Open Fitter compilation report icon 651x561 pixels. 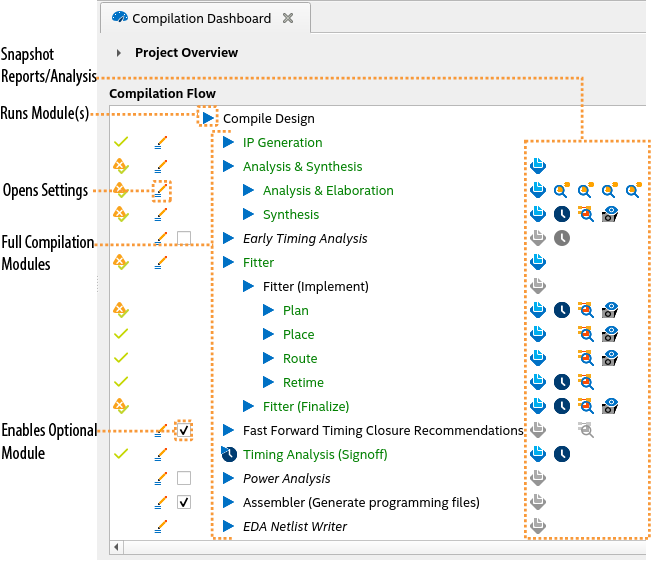coord(538,262)
